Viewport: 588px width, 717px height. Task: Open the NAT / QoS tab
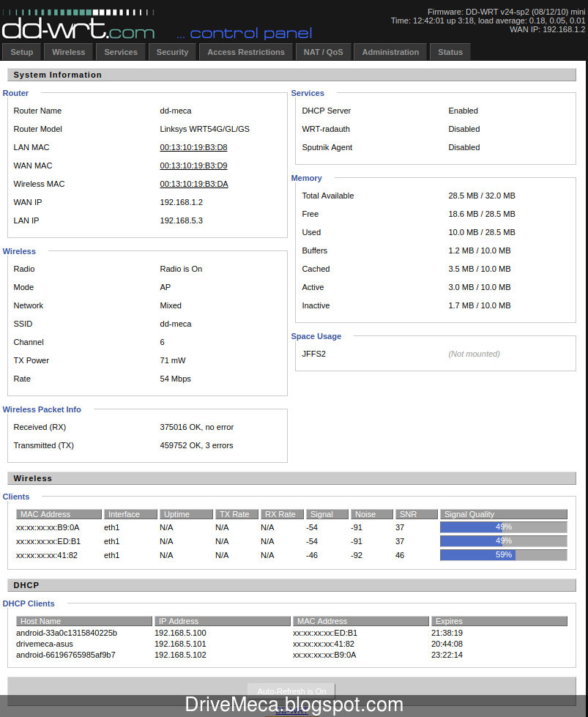[323, 51]
